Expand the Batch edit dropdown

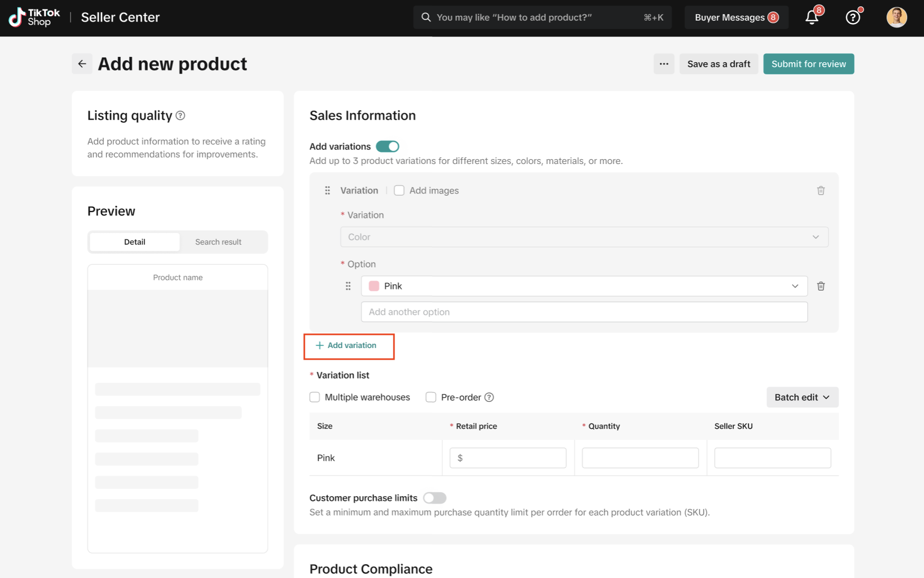(802, 397)
